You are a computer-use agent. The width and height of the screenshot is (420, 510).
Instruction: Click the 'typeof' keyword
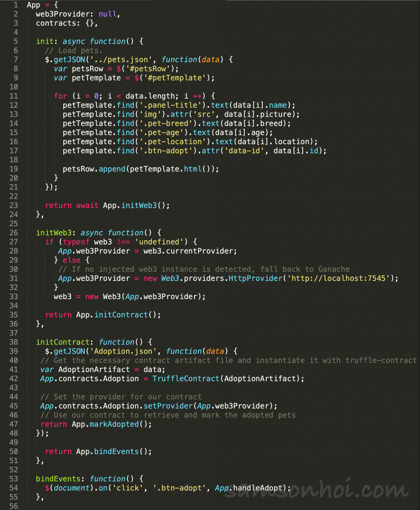(x=76, y=242)
